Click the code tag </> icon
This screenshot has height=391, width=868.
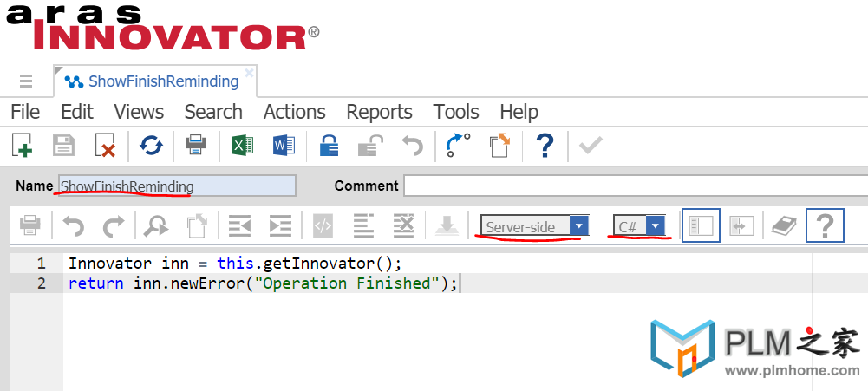(x=323, y=225)
